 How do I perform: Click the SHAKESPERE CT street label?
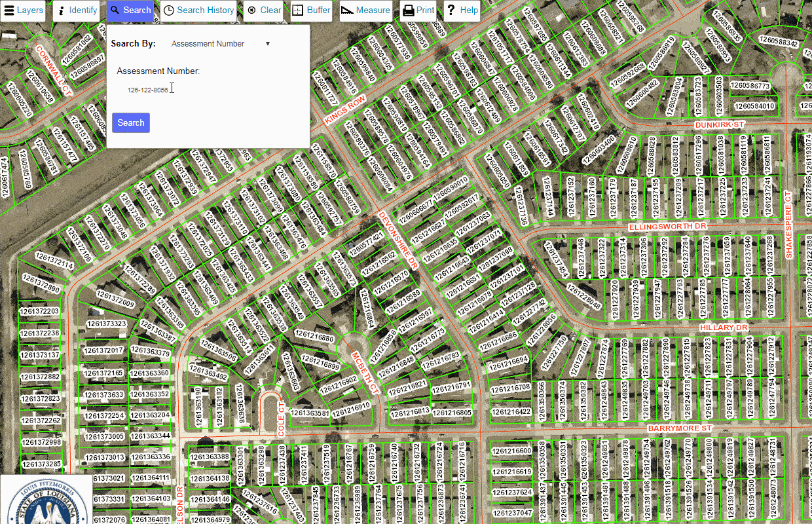pos(788,225)
